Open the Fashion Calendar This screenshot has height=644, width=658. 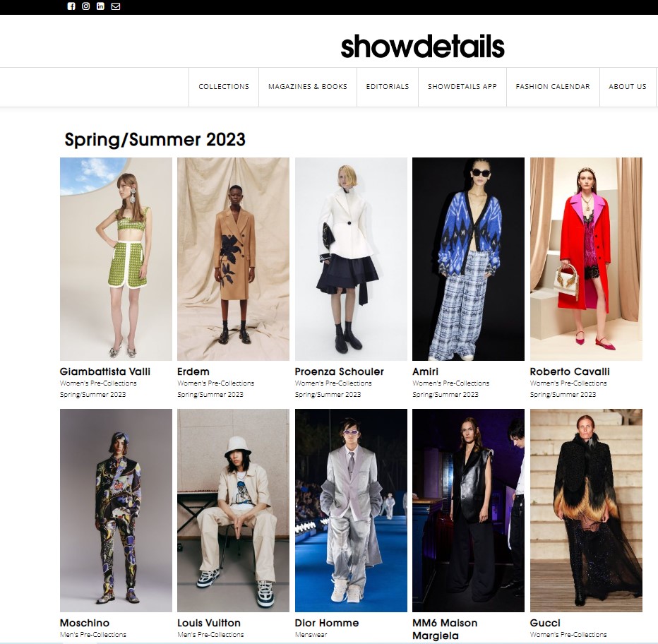click(553, 86)
